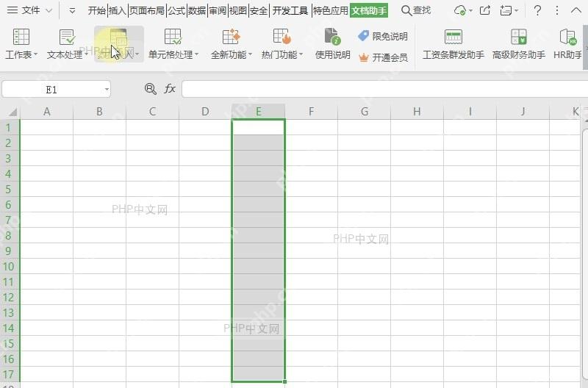Open the 文本处理 tool icon
Screen dimensions: 588x388
click(67, 37)
